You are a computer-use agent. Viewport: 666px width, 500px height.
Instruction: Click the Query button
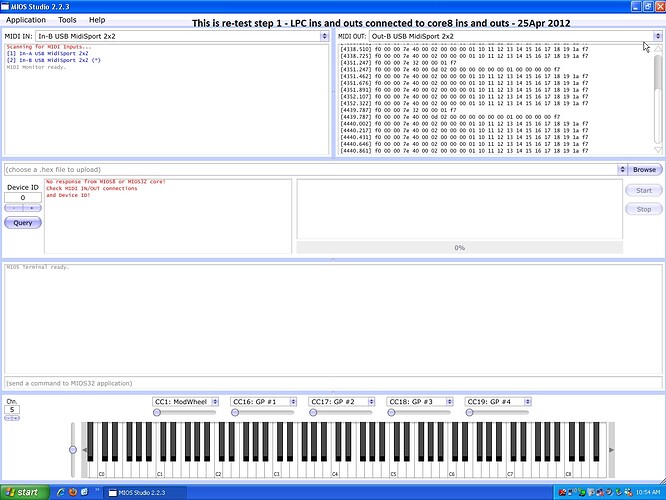pos(23,223)
